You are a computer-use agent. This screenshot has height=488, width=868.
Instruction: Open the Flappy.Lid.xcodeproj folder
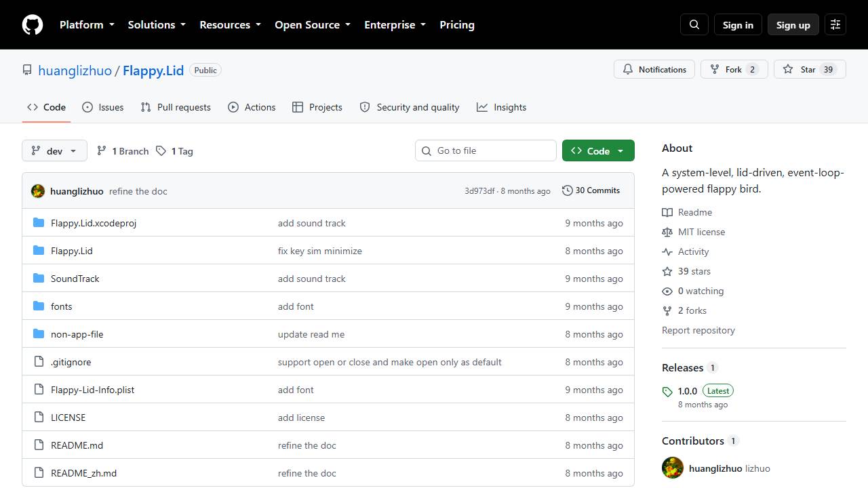[94, 223]
